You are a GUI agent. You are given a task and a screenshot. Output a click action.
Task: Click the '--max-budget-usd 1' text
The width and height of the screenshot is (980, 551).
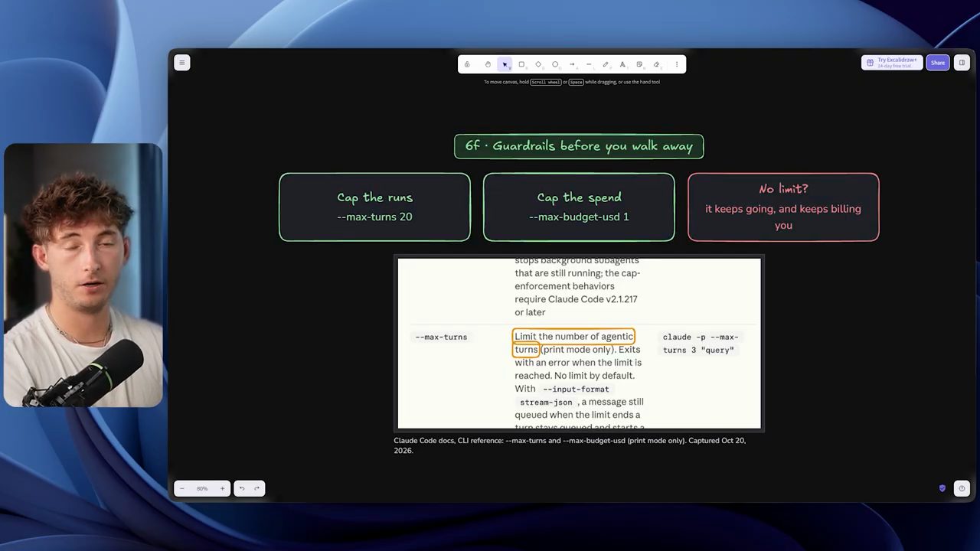579,217
